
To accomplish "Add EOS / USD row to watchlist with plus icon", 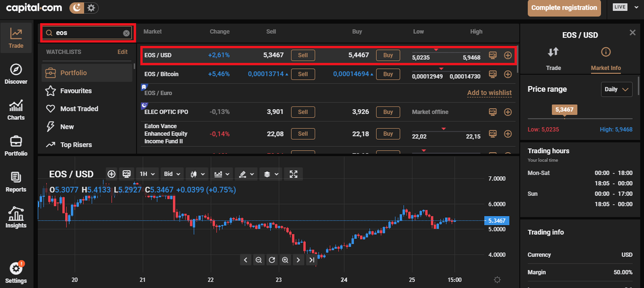I will tap(508, 55).
